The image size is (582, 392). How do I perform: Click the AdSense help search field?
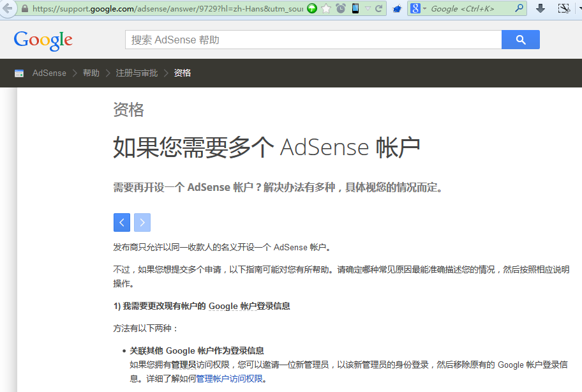[x=313, y=40]
